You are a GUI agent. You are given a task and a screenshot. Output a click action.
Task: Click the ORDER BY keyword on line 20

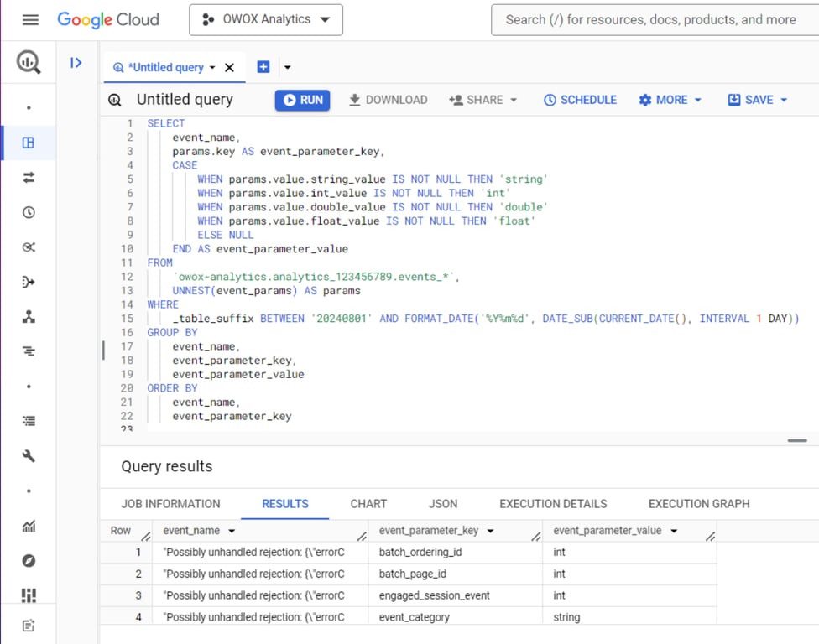click(172, 388)
